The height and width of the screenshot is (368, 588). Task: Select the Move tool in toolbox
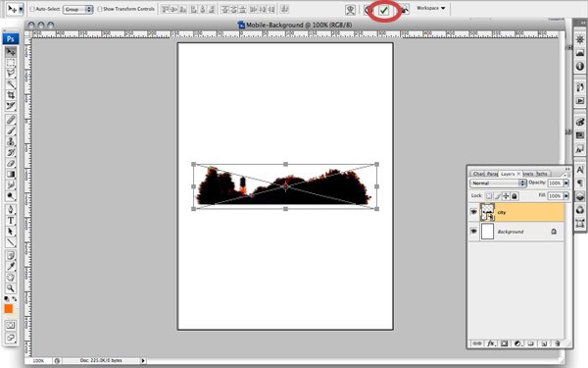[11, 51]
